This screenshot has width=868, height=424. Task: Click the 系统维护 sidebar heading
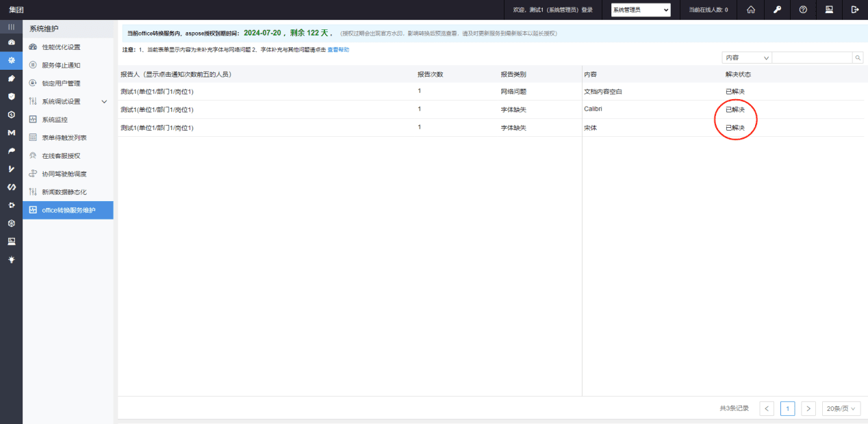coord(44,29)
